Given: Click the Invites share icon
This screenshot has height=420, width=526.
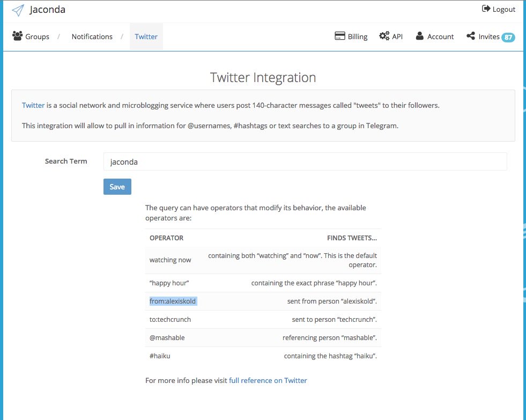Looking at the screenshot, I should [471, 36].
